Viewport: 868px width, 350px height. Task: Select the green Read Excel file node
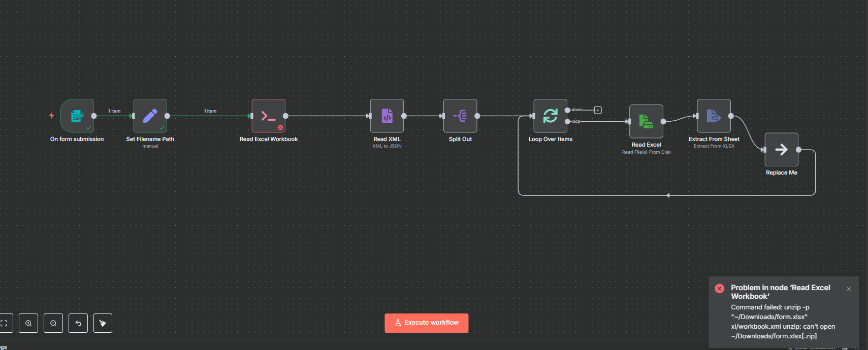pyautogui.click(x=646, y=121)
